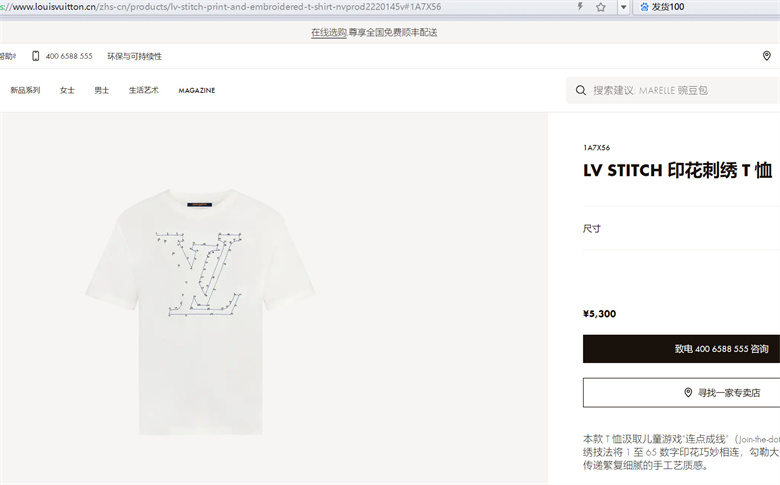Screen dimensions: 780x485
Task: Click the white T-shirt product image
Action: point(200,312)
